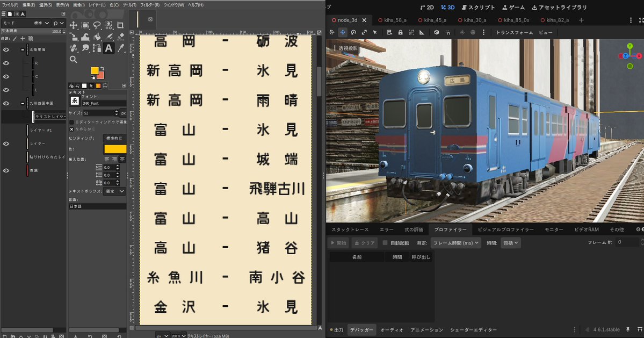Screen dimensions: 644x338
Task: Activate Godot Move mode in 3D toolbar
Action: point(343,32)
